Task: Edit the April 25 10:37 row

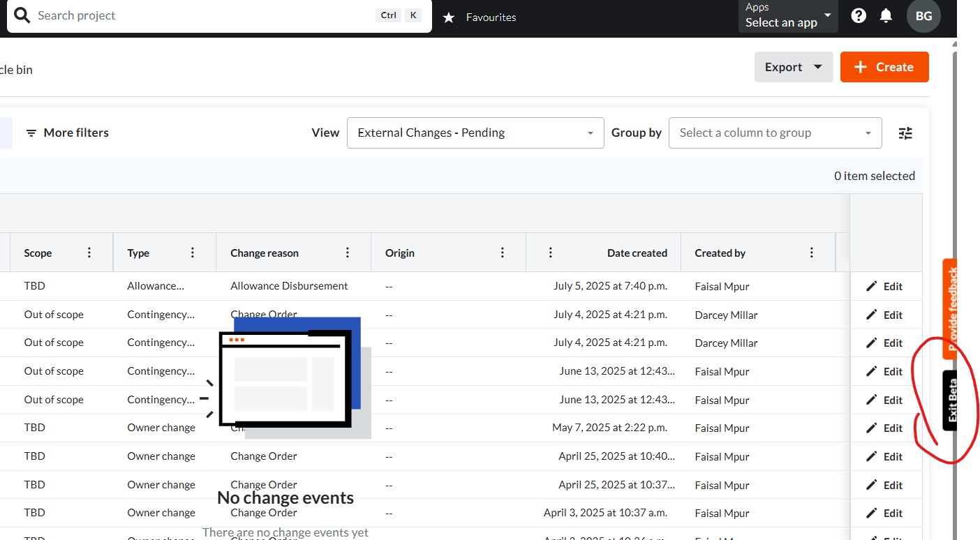Action: click(x=884, y=485)
